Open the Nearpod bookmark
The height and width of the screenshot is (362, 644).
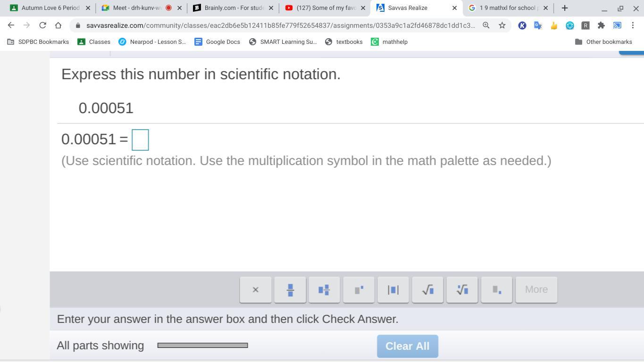click(x=152, y=42)
